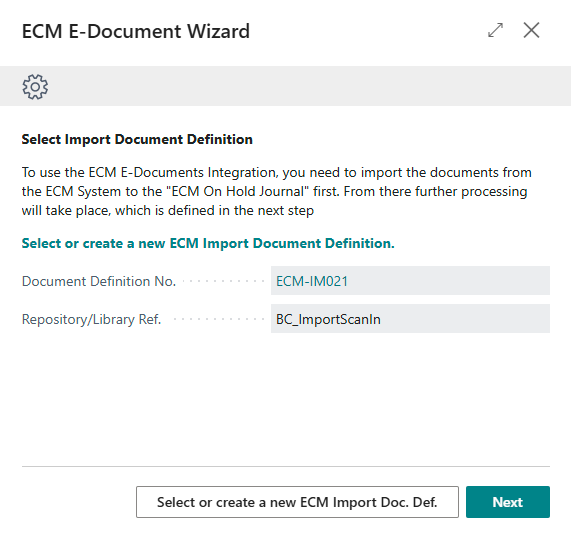This screenshot has height=539, width=571.
Task: Click the dotted leader after Document Definition No.
Action: tap(223, 281)
